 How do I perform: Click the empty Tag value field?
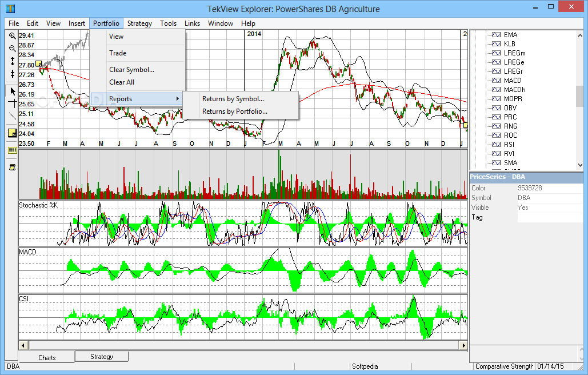(550, 217)
